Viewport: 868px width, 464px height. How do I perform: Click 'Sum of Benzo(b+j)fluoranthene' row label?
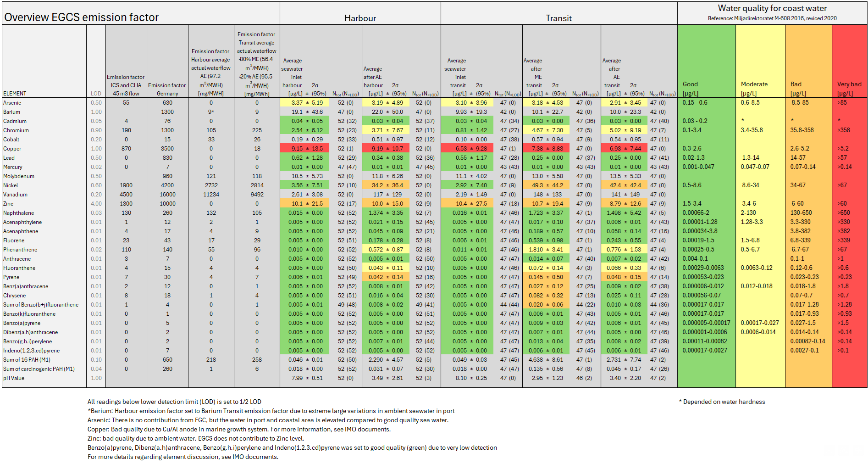coord(41,305)
